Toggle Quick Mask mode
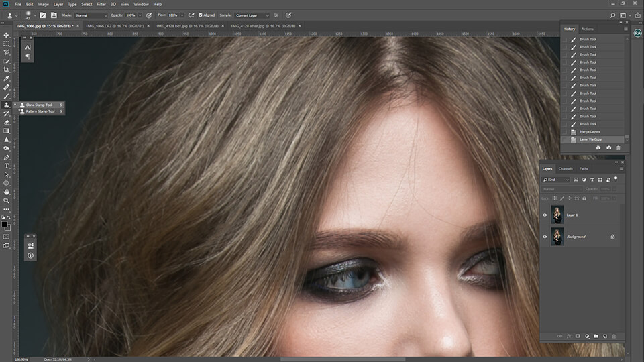The image size is (644, 362). 6,237
